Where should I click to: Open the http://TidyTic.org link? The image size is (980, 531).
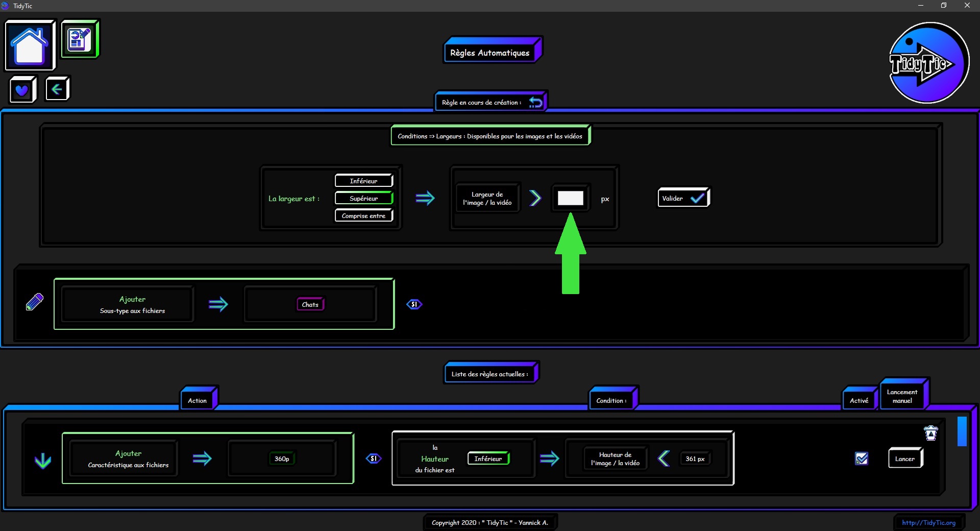(928, 522)
